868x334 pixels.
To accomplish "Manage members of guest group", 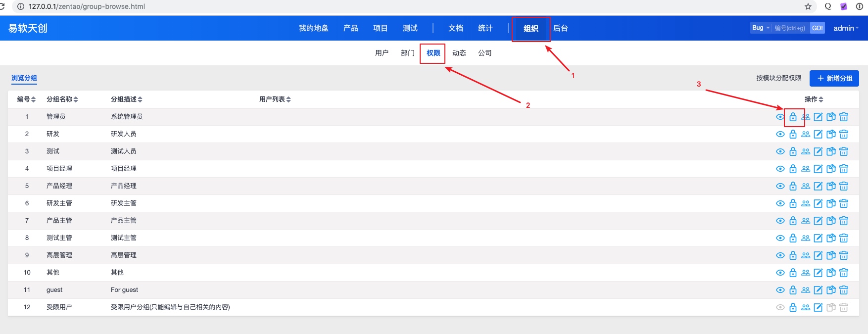I will click(x=806, y=290).
